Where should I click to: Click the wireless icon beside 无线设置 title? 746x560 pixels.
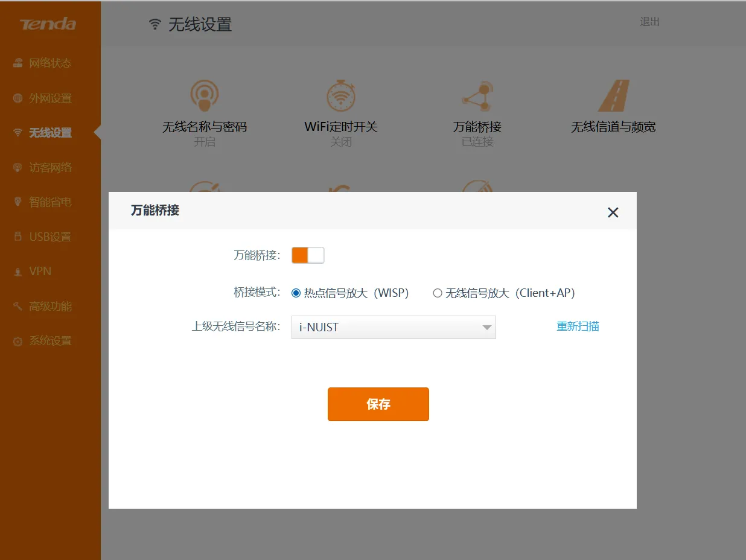155,25
